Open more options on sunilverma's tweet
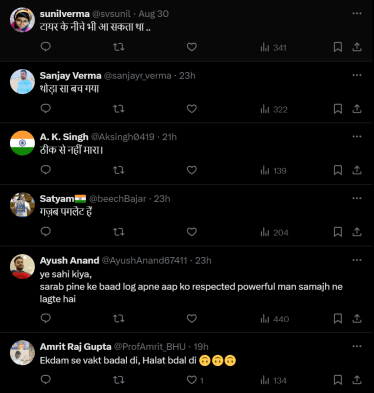The height and width of the screenshot is (393, 374). tap(357, 13)
